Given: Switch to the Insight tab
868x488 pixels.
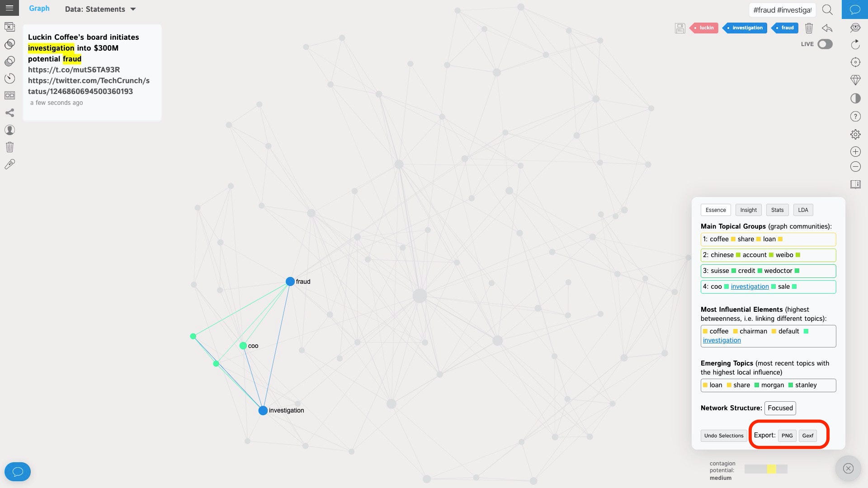Looking at the screenshot, I should tap(749, 210).
